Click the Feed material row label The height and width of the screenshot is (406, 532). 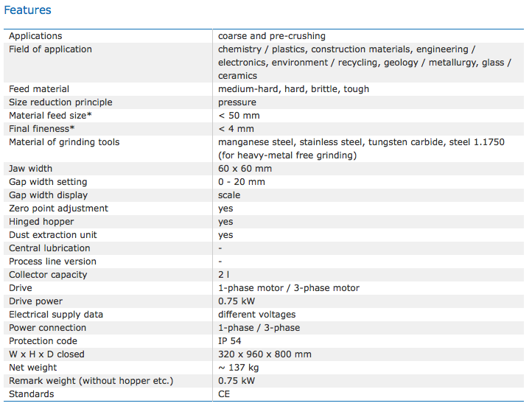pos(39,89)
